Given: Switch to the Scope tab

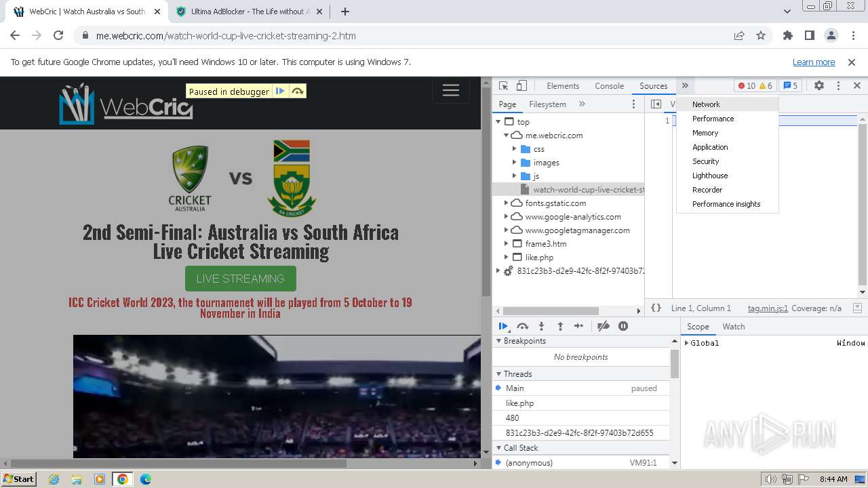Looking at the screenshot, I should 698,327.
